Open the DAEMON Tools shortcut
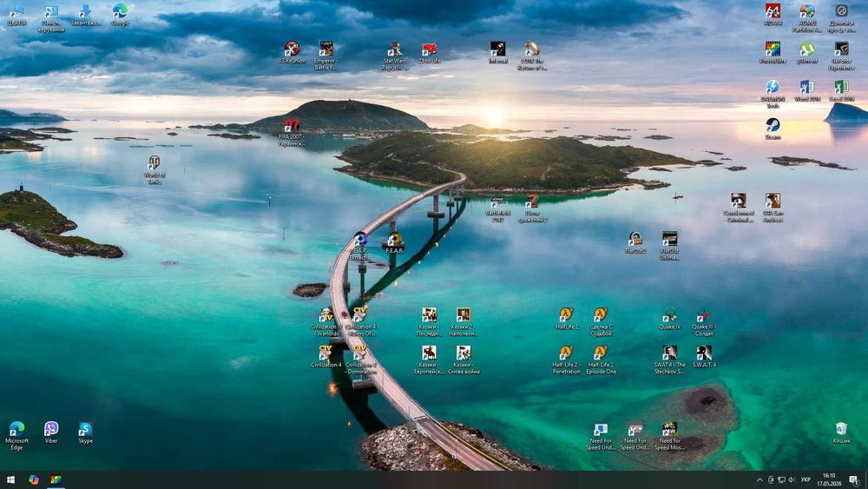 coord(773,94)
